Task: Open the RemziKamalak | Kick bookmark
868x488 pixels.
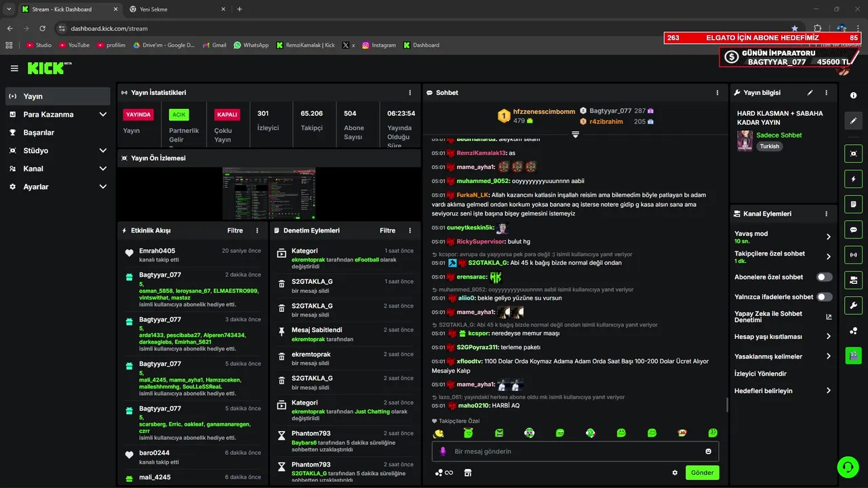Action: pyautogui.click(x=306, y=45)
